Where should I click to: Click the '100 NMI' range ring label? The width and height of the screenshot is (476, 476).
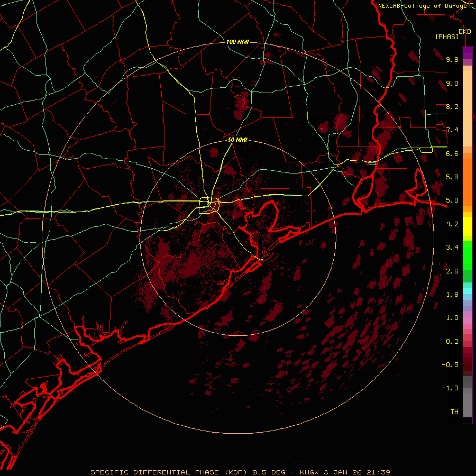tap(237, 42)
